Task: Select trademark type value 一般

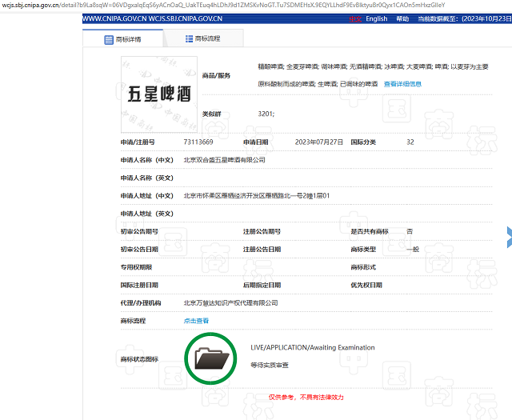Action: (413, 250)
